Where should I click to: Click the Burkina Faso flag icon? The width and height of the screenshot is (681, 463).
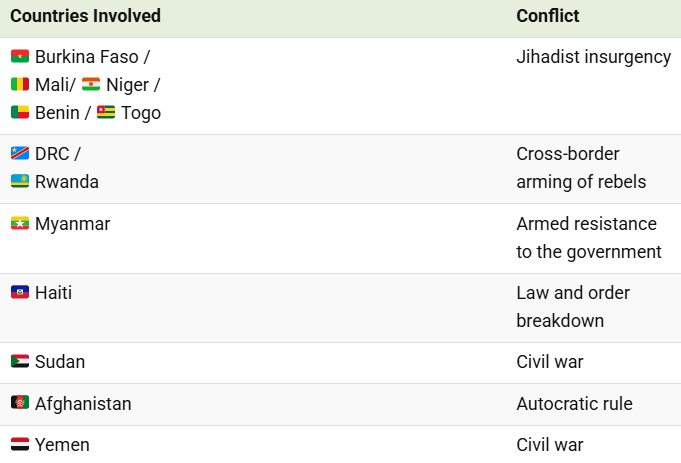20,57
